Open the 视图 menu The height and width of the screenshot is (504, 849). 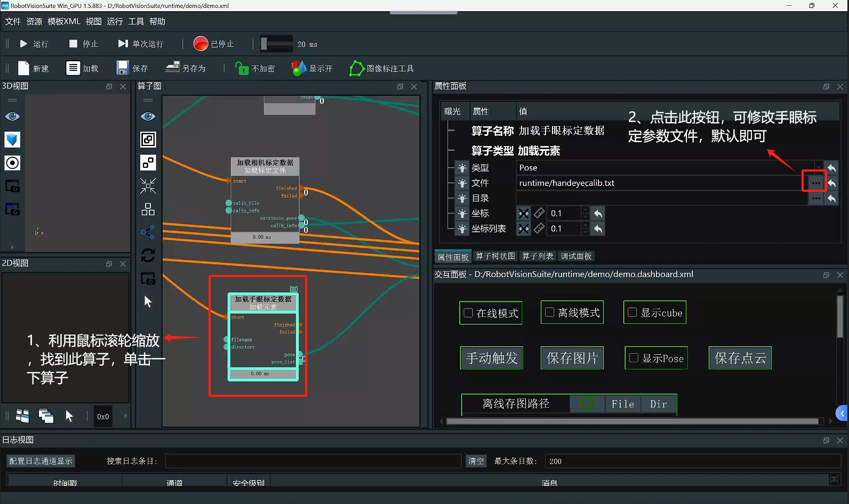[93, 21]
